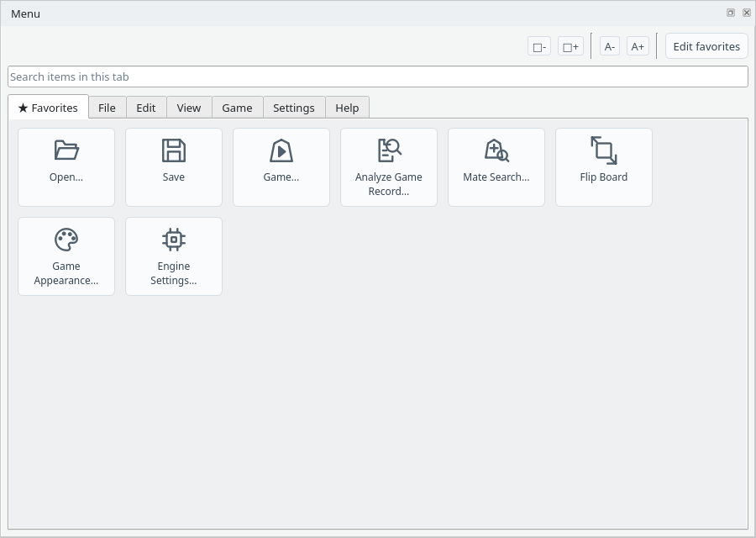Switch to the File tab
This screenshot has height=538, width=756.
(x=107, y=108)
